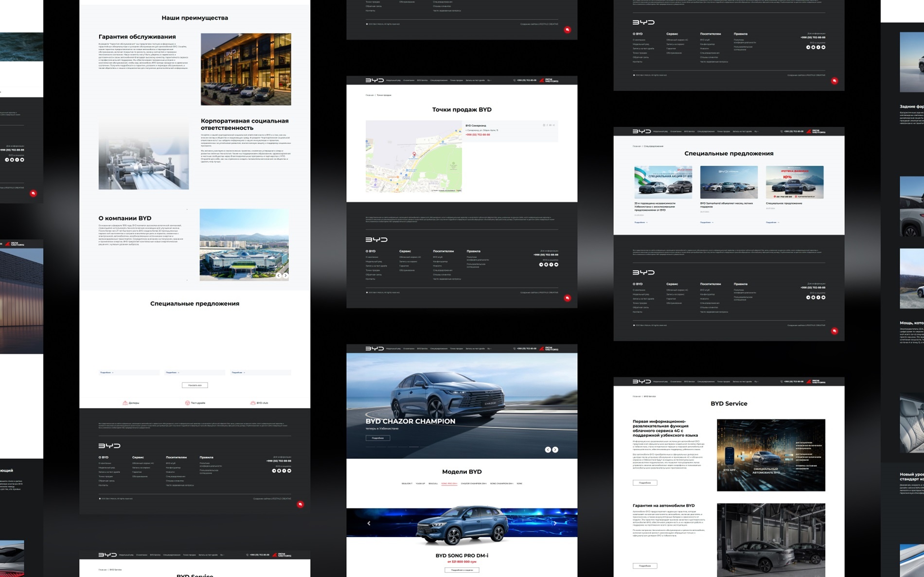Select SEALION 7 model tab

[x=407, y=484]
